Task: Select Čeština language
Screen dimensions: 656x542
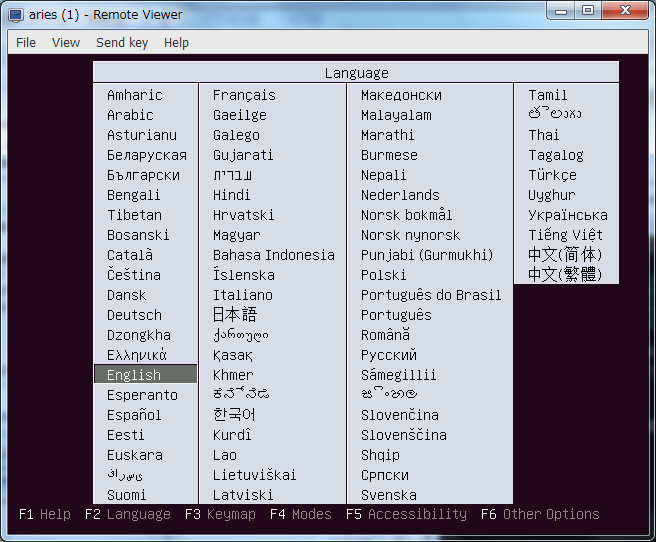Action: tap(133, 275)
